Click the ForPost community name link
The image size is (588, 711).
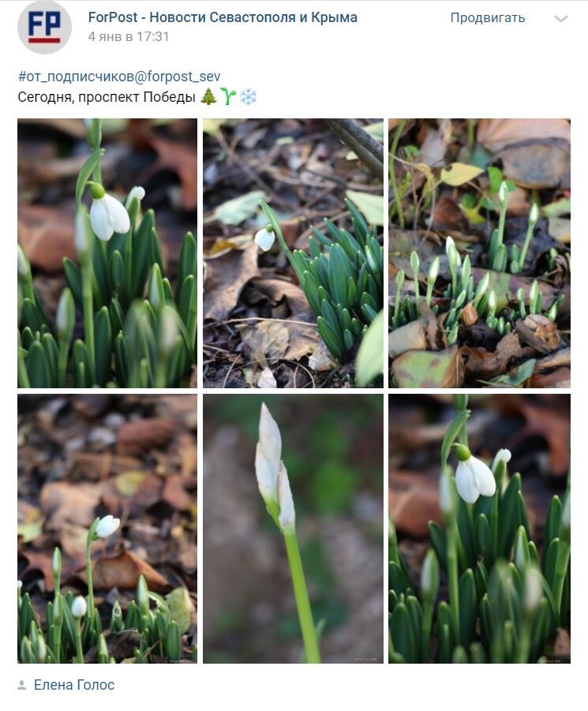[x=223, y=17]
